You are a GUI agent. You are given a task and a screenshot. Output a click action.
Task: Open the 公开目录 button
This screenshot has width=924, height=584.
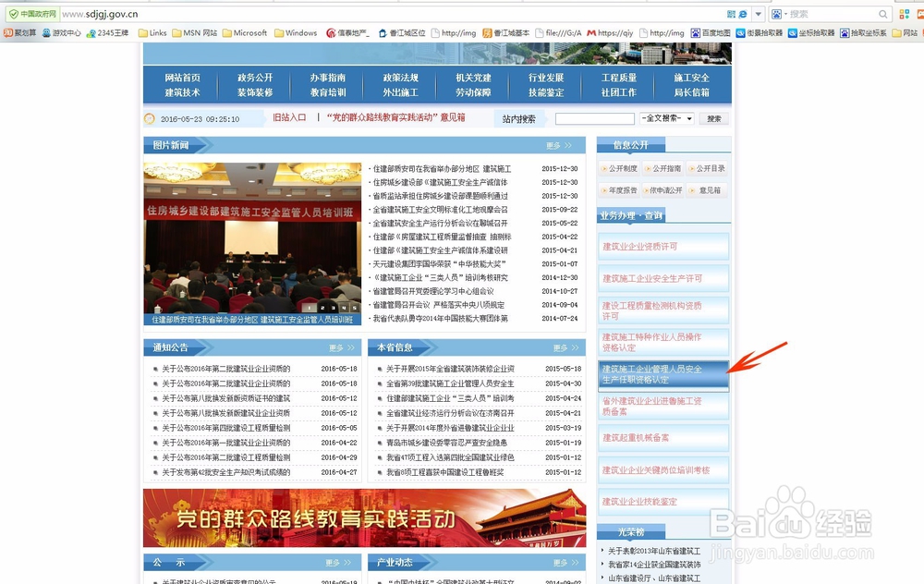click(x=707, y=168)
